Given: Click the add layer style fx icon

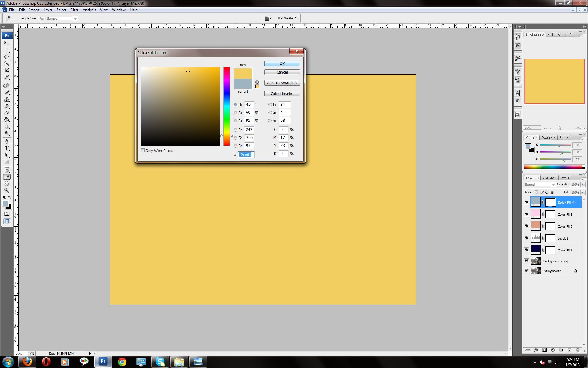Looking at the screenshot, I should pos(536,350).
